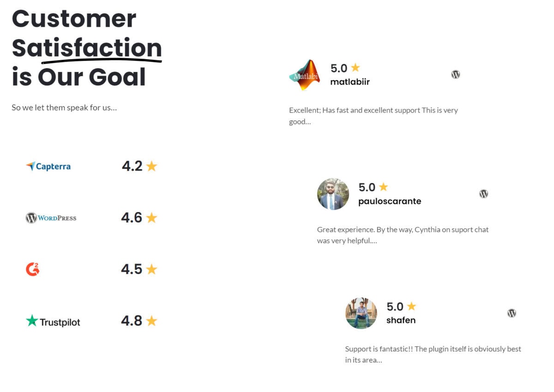
Task: Click the WordPress rating logo
Action: [51, 218]
